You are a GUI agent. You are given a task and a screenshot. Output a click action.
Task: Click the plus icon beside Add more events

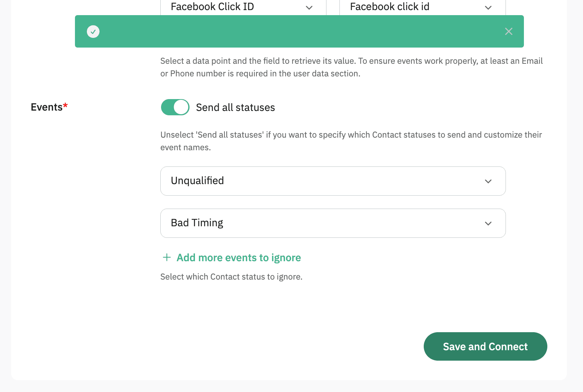[166, 257]
